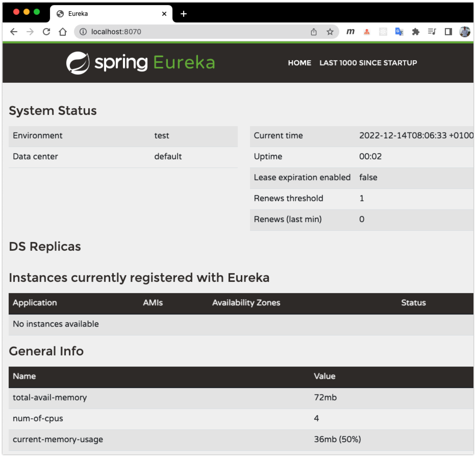Open the user profile avatar

(465, 32)
